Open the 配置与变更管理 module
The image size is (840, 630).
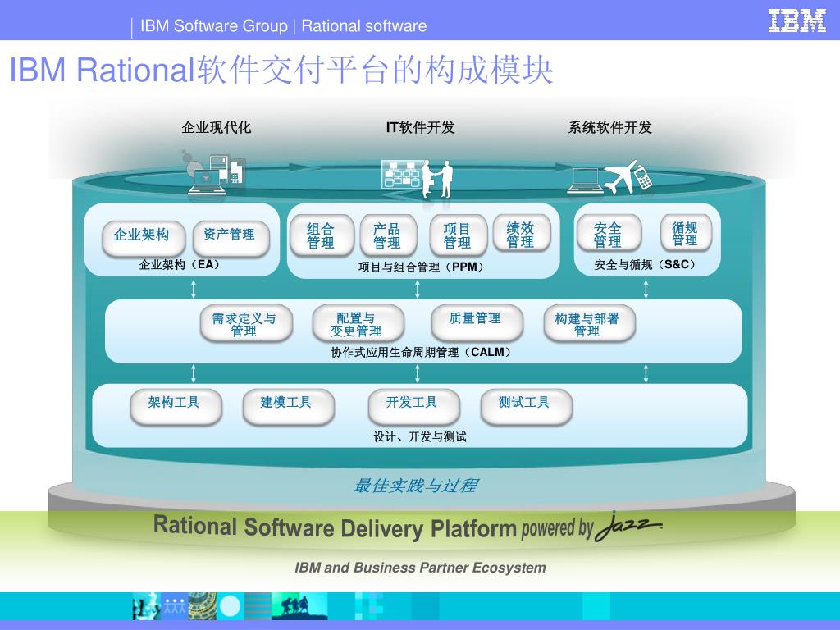tap(358, 323)
